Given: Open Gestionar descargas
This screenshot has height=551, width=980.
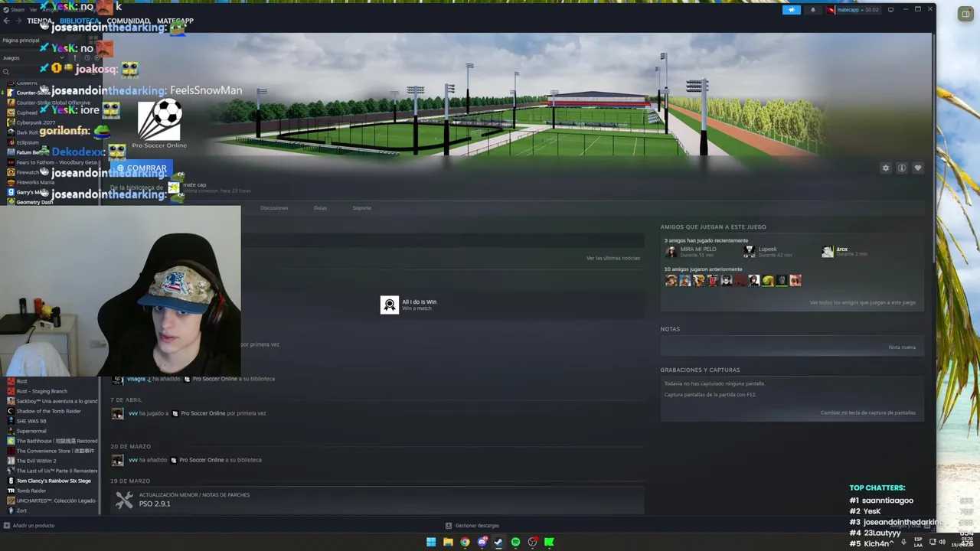Looking at the screenshot, I should [472, 526].
